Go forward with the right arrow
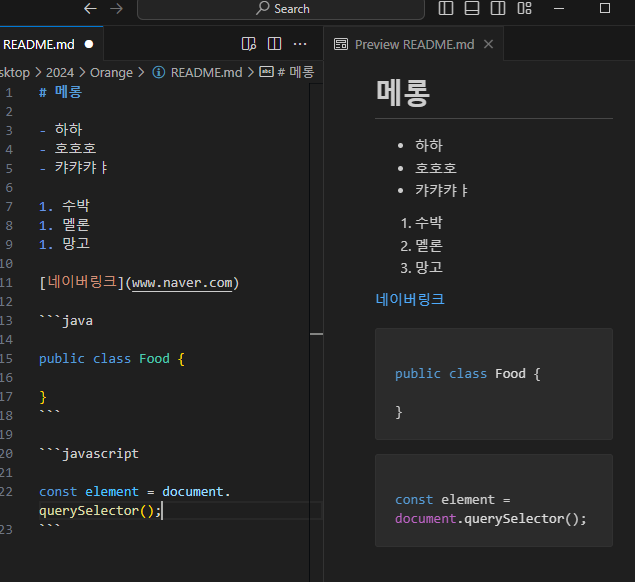The height and width of the screenshot is (582, 635). [x=117, y=9]
